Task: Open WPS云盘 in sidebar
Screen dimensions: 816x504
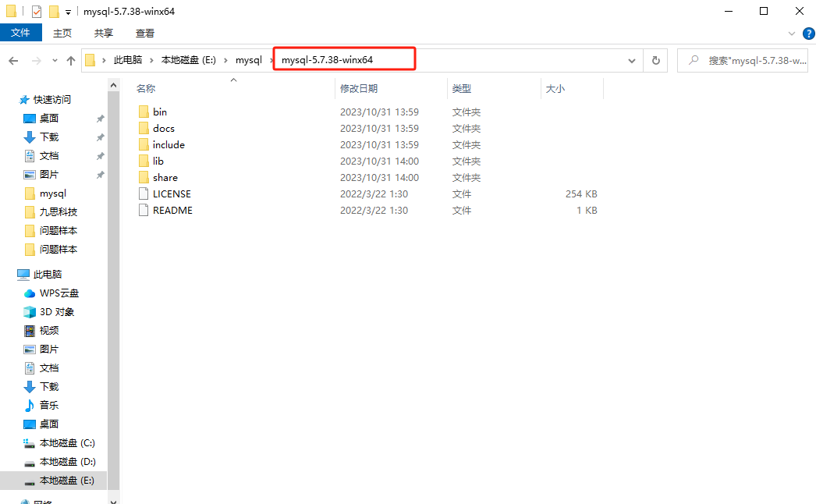Action: point(59,293)
